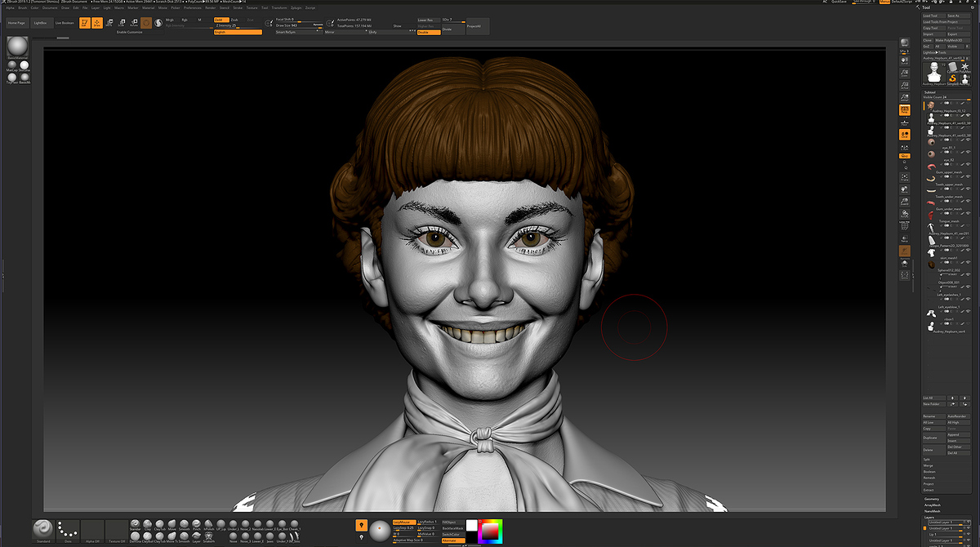Click the Qviz icon on right shelf
Screen dimensions: 980x547
pos(904,154)
